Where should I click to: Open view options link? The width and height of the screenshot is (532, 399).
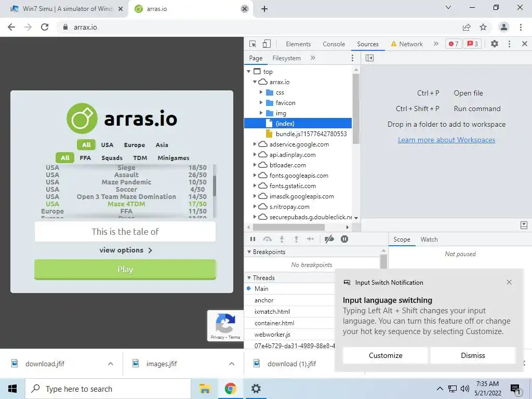click(126, 250)
